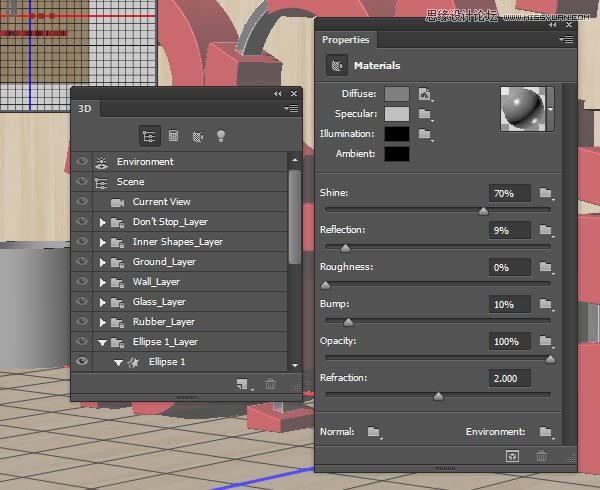600x490 pixels.
Task: Expand the Glass_Layer group
Action: (102, 302)
